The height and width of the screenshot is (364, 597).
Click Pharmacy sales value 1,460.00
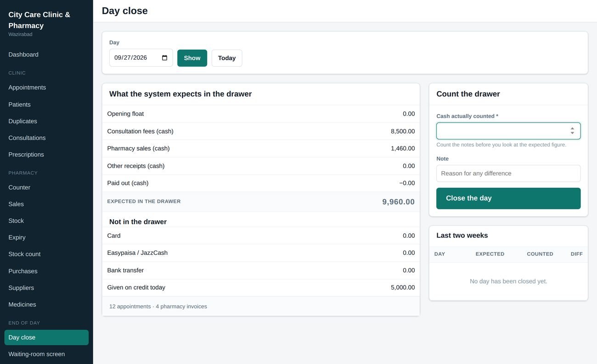click(403, 148)
